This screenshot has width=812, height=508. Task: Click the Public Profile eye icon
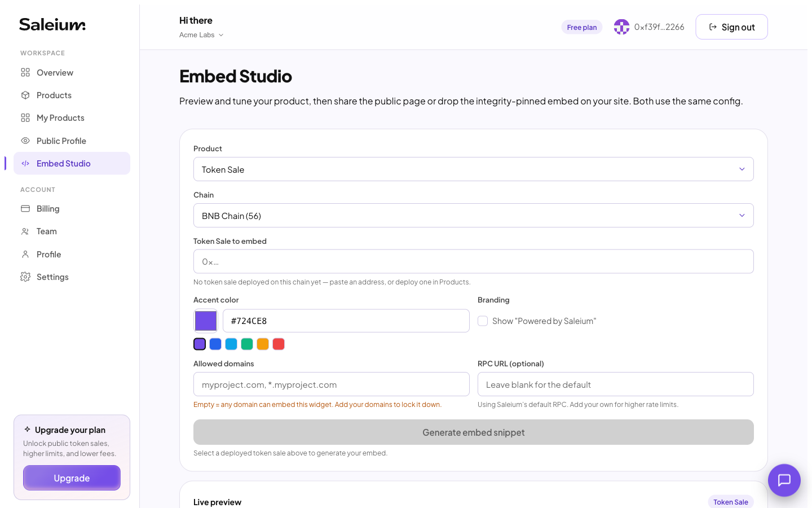pos(25,141)
